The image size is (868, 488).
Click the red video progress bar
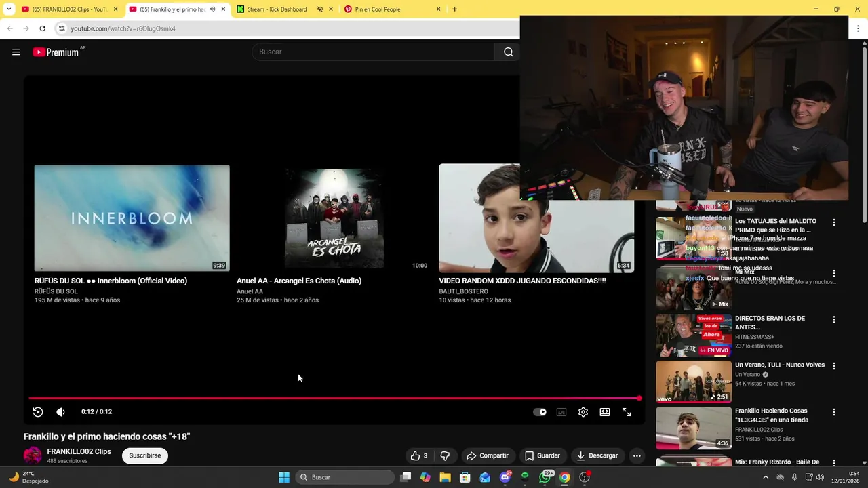coord(334,399)
